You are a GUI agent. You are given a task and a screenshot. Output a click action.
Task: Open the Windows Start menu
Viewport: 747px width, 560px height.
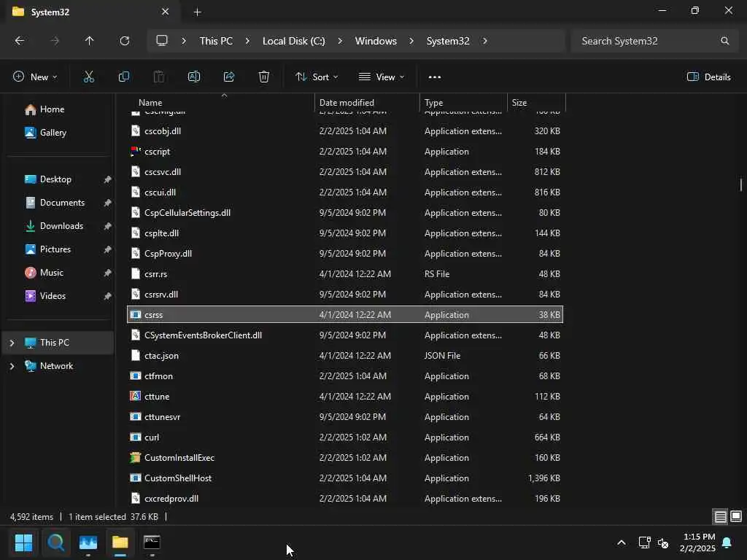[x=23, y=542]
